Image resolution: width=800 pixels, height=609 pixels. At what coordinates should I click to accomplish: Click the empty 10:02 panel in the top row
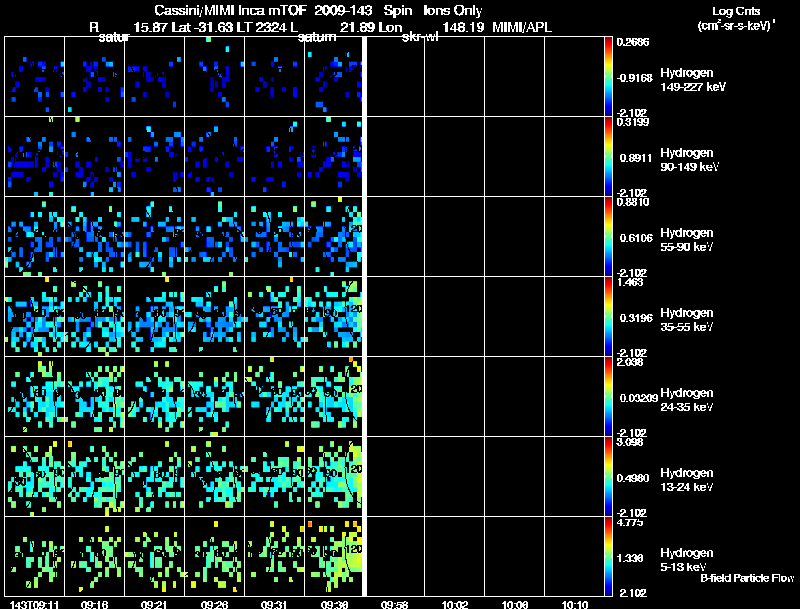(454, 76)
